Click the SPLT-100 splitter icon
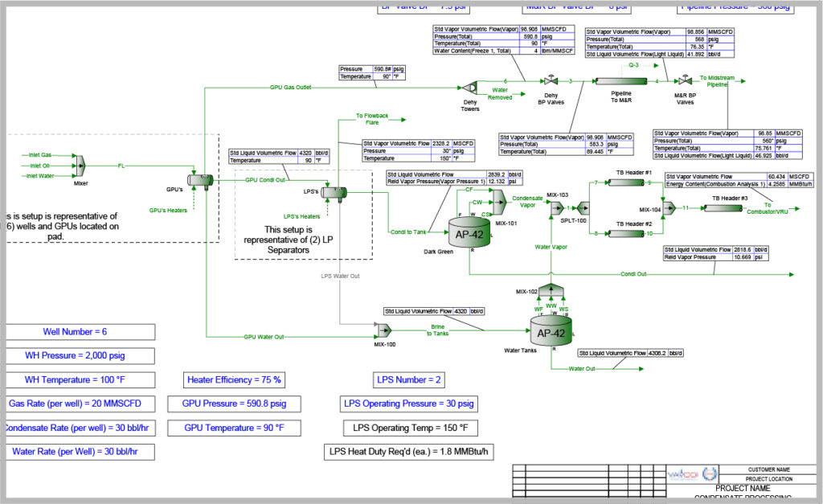Image resolution: width=823 pixels, height=504 pixels. point(583,209)
